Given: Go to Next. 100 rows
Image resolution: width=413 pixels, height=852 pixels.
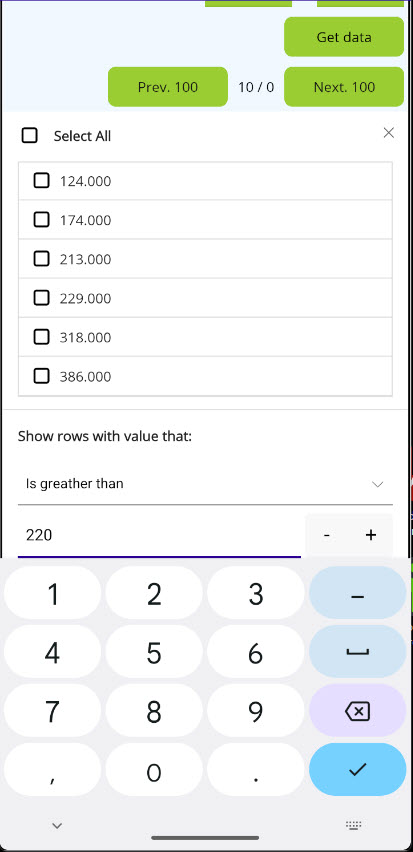Looking at the screenshot, I should [x=344, y=87].
